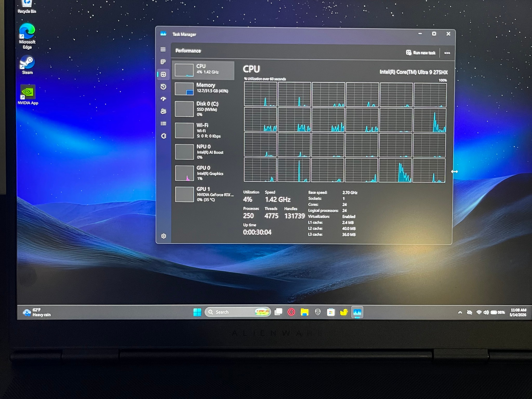Select the GPU 0 Intel Graphics entry
Screen dimensions: 532x399
point(203,173)
